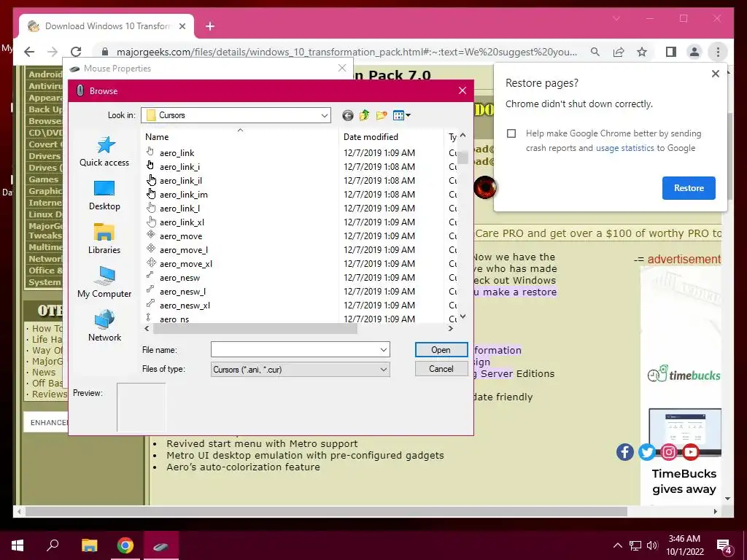Click the majorgeeks.com address bar
This screenshot has width=747, height=560.
(x=347, y=52)
